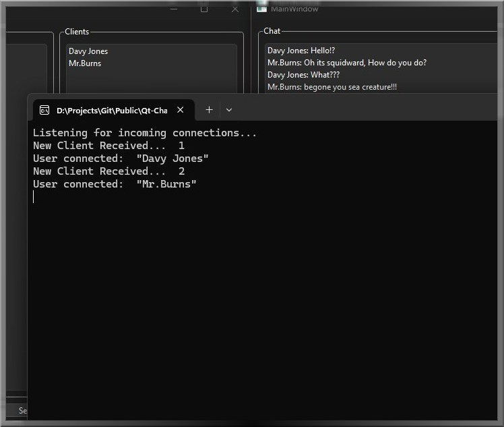The image size is (504, 427).
Task: Click the terminal cursor line
Action: coord(34,196)
